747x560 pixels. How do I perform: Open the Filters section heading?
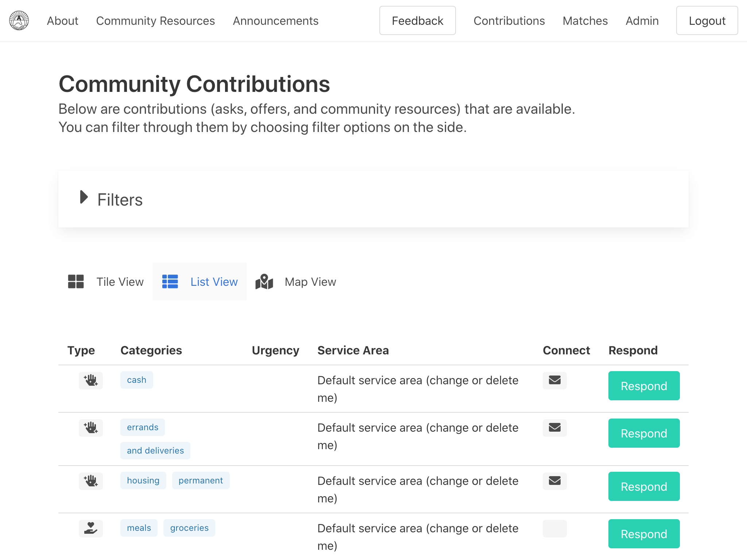[120, 200]
